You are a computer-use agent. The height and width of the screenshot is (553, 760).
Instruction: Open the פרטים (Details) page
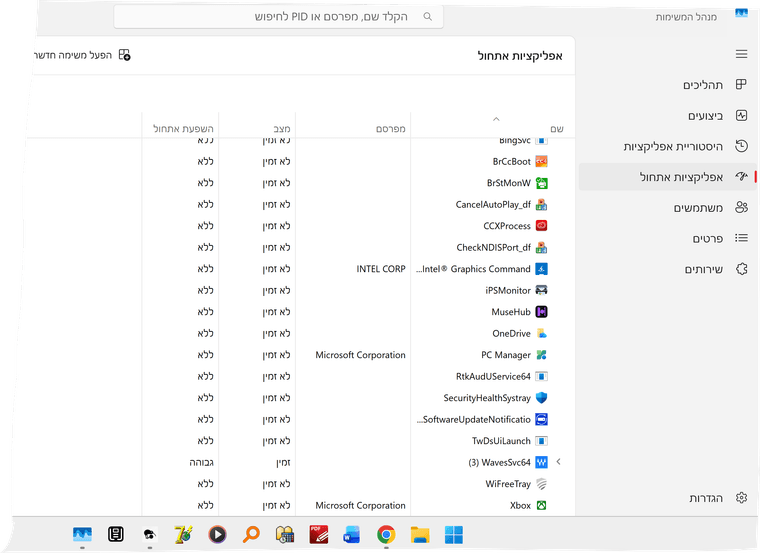pyautogui.click(x=667, y=238)
